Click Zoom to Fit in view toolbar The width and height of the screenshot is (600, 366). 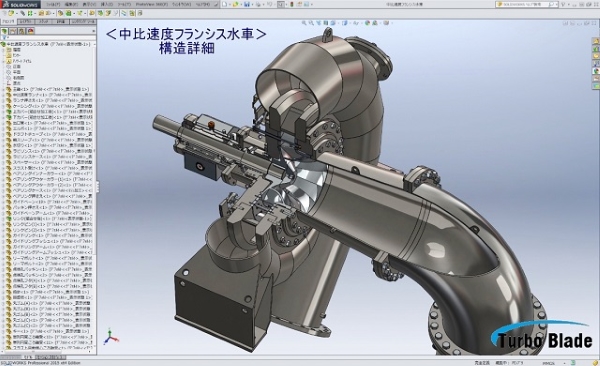[304, 23]
